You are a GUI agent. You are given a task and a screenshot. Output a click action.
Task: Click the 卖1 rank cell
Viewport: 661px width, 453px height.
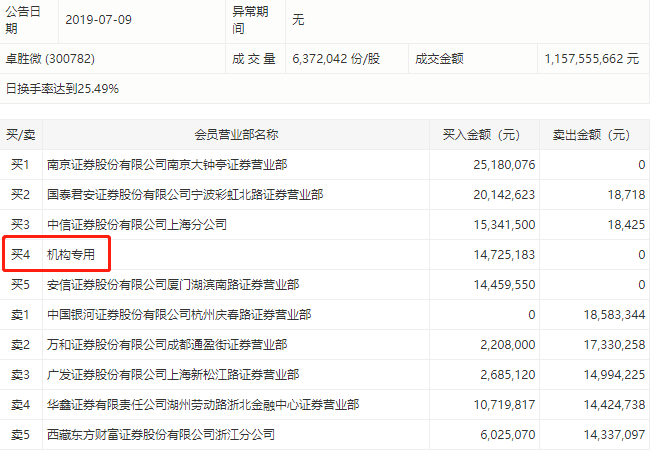click(x=20, y=315)
